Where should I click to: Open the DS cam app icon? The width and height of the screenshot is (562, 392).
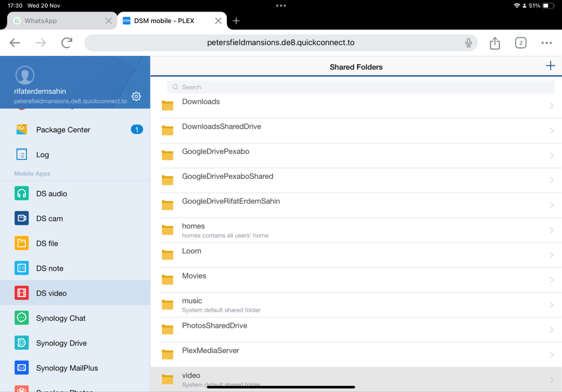click(21, 218)
